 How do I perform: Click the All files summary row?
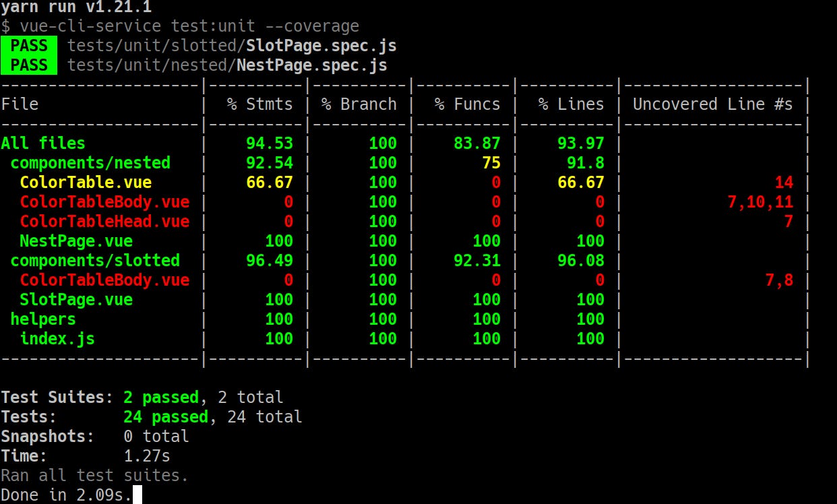[x=42, y=143]
